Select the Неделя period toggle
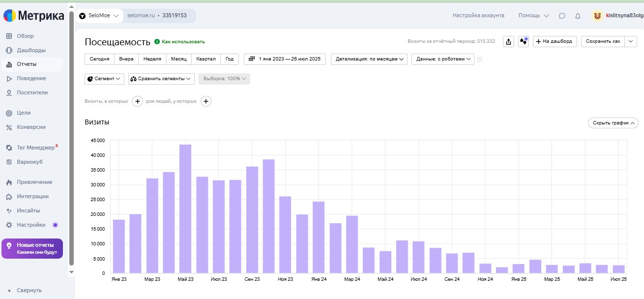644x299 pixels. [152, 59]
